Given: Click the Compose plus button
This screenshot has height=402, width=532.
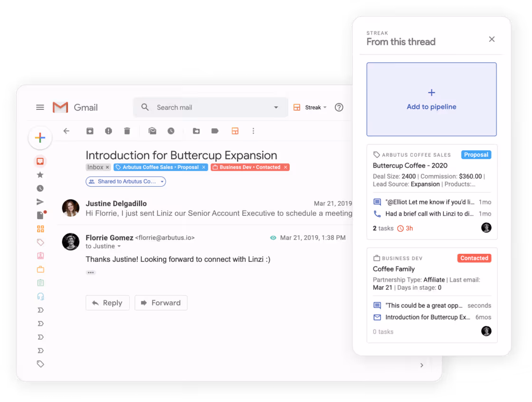Looking at the screenshot, I should 40,138.
